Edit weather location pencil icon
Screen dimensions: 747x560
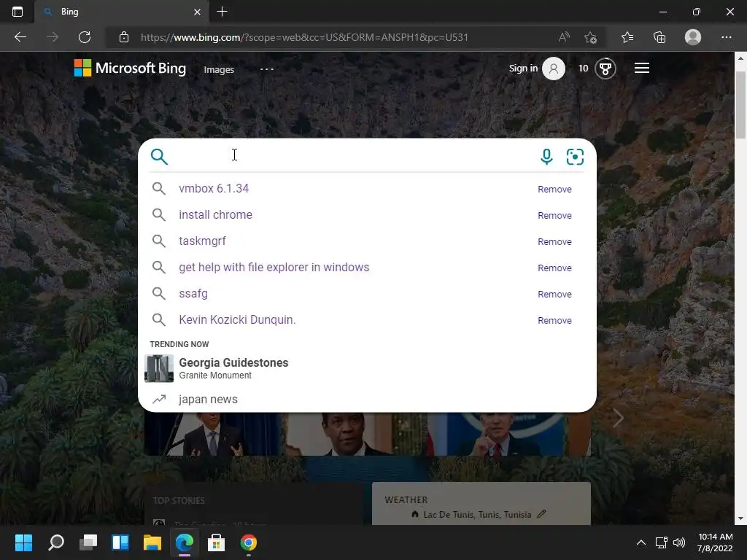541,514
